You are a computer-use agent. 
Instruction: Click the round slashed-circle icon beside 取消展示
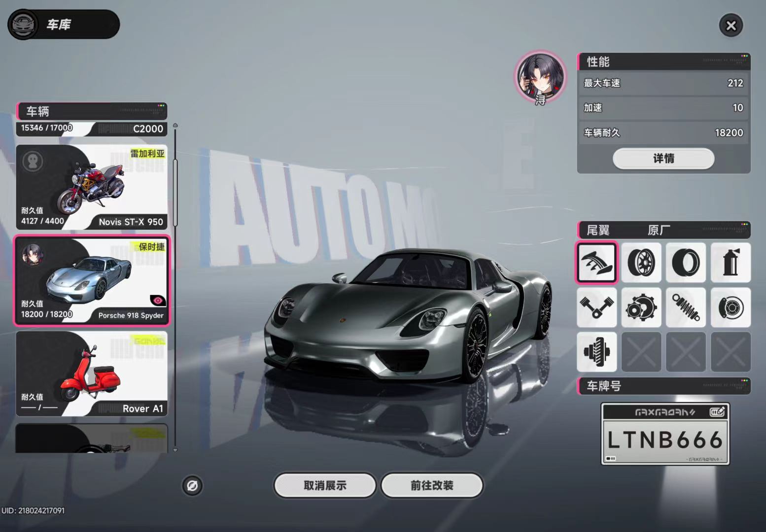click(x=192, y=486)
